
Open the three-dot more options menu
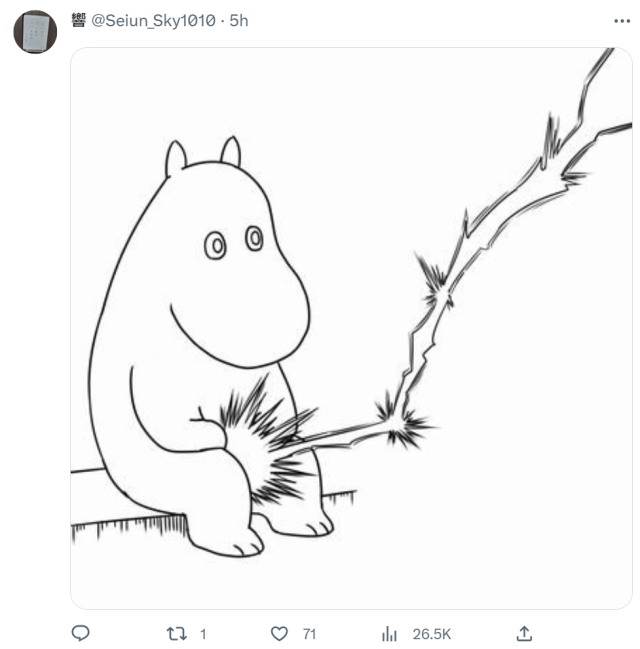click(621, 21)
